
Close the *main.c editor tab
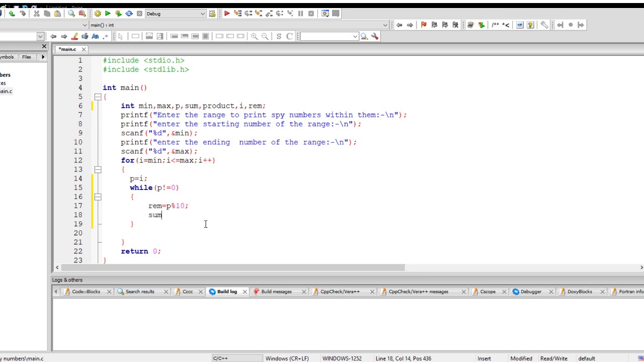[84, 49]
